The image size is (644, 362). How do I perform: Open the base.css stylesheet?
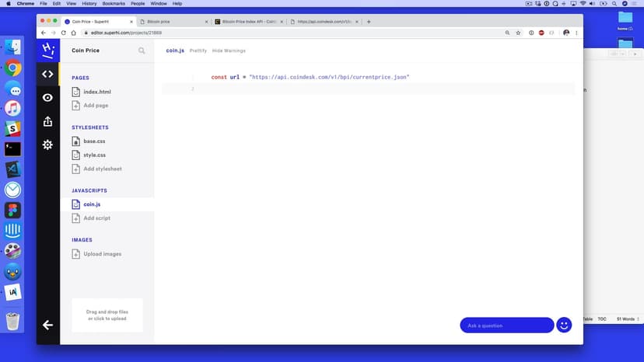point(94,141)
